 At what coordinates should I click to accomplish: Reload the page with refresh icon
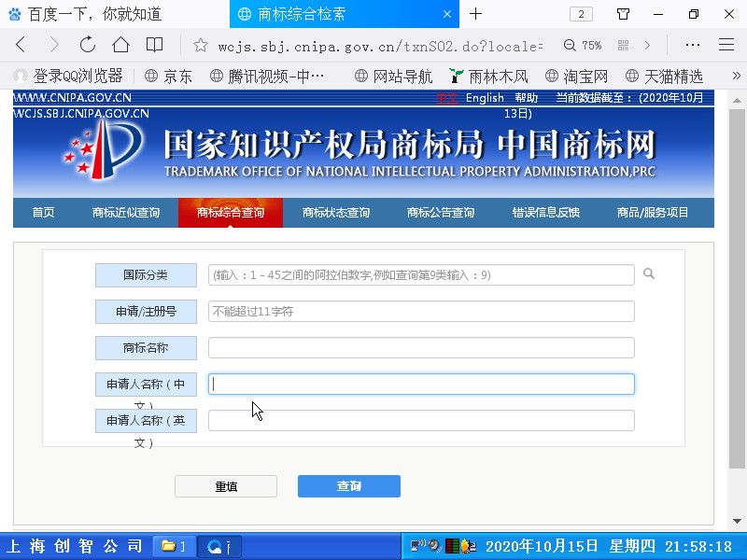88,45
